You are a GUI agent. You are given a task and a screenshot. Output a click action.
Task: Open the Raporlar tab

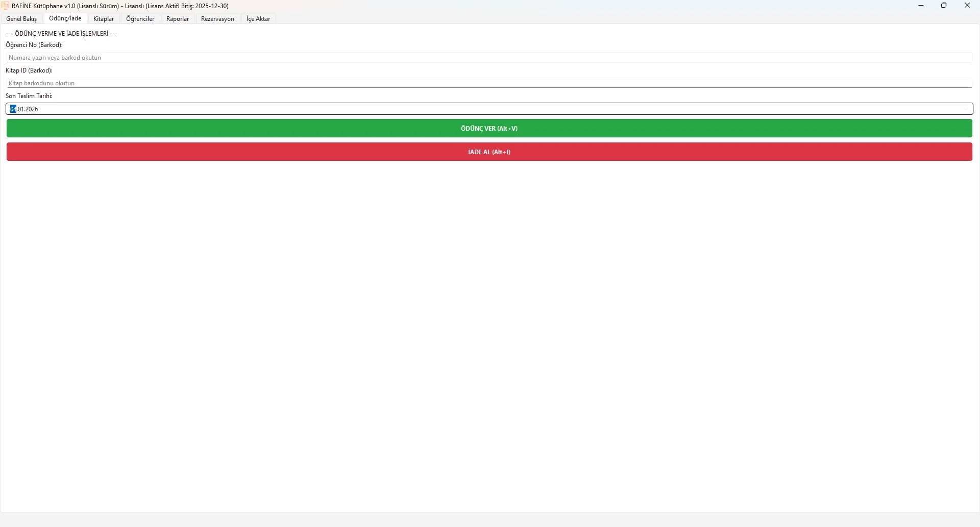(x=178, y=19)
